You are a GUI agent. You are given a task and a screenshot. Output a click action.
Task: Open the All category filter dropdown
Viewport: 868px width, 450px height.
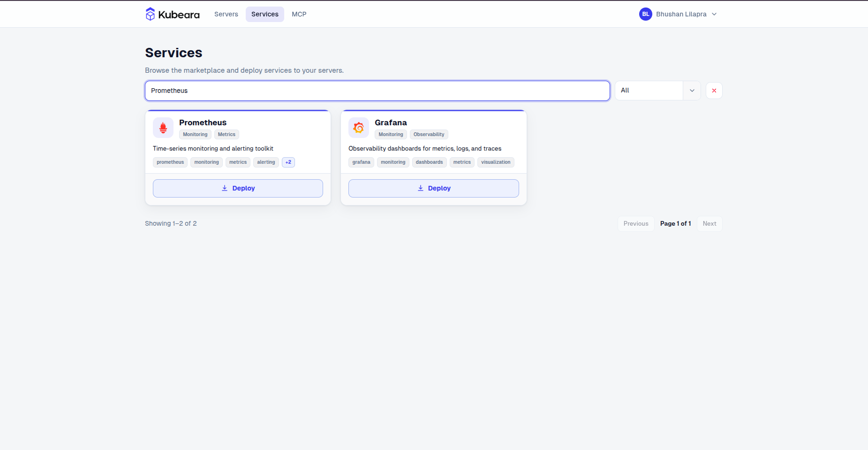click(x=657, y=91)
